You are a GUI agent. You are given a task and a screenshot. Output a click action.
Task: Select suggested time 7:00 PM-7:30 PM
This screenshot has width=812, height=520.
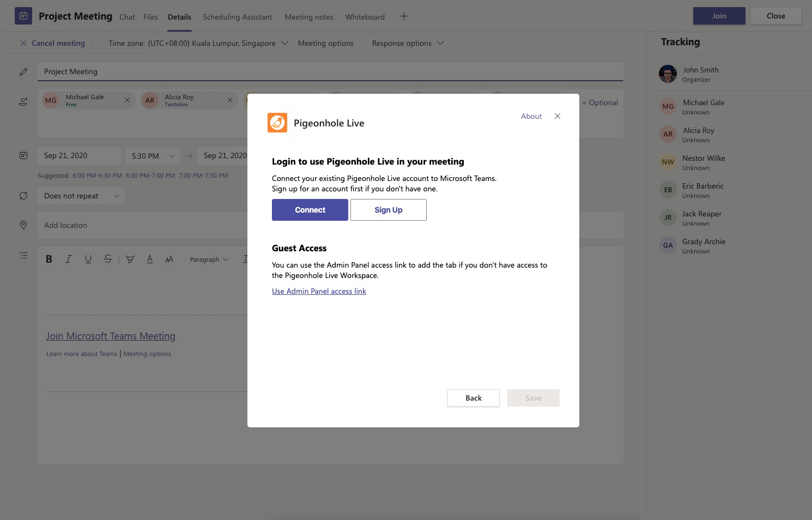(203, 176)
